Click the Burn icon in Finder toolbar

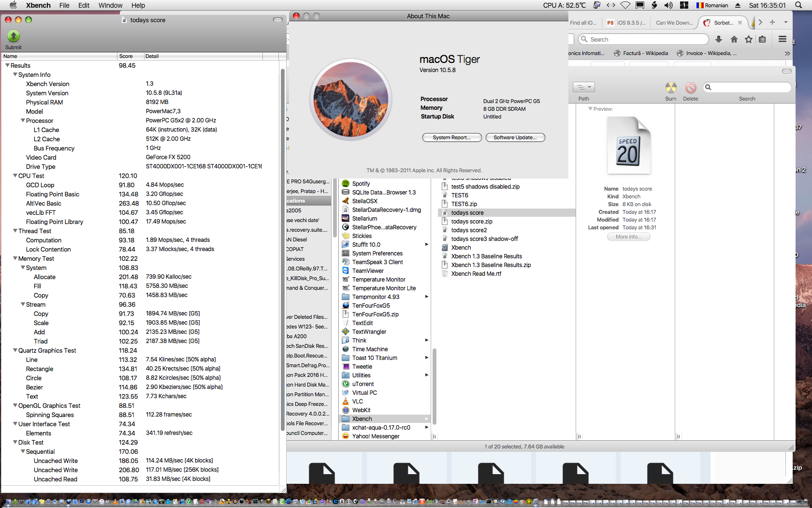[671, 88]
